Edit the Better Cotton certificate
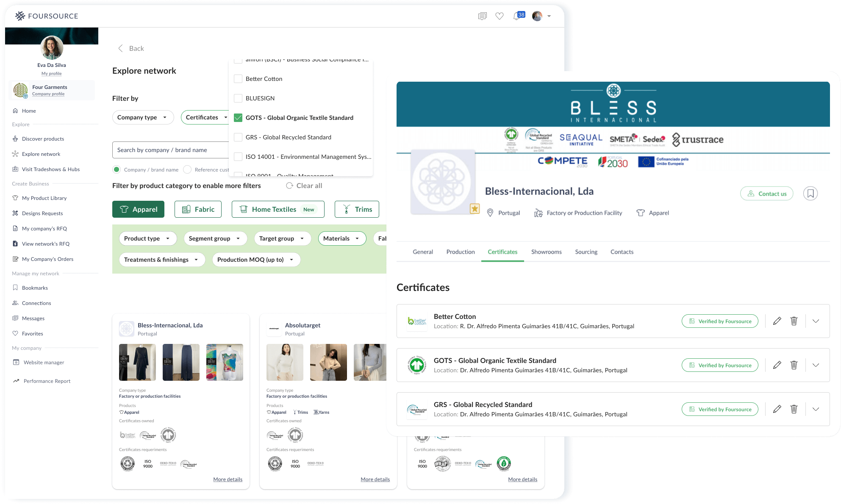This screenshot has height=504, width=841. click(777, 321)
